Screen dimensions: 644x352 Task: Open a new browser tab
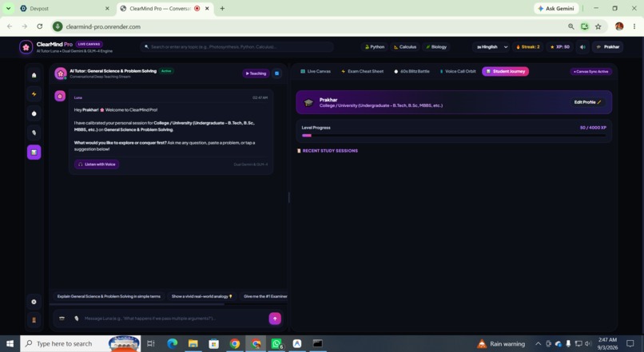click(222, 8)
